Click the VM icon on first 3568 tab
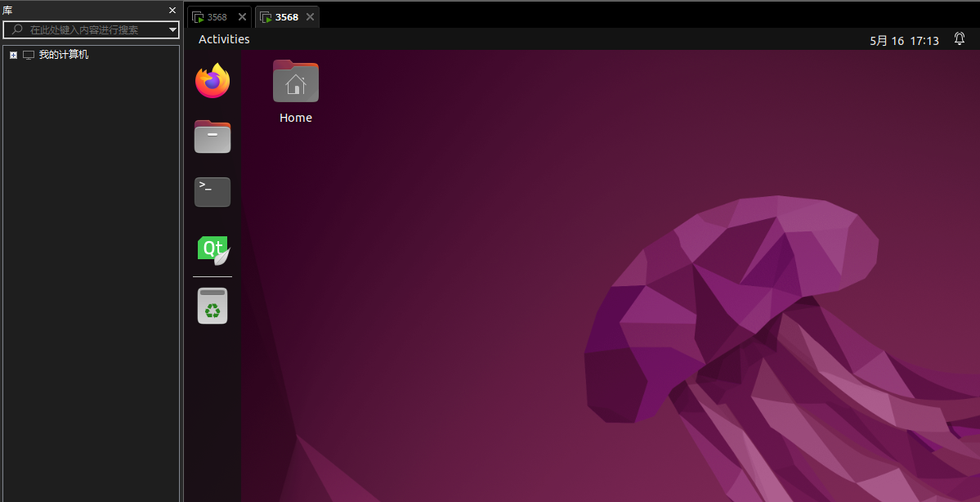 198,17
